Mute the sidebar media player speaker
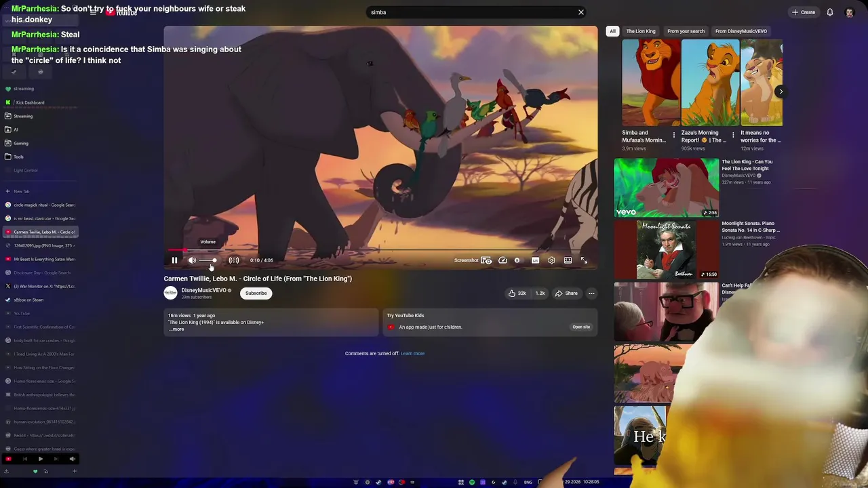 coord(72,459)
